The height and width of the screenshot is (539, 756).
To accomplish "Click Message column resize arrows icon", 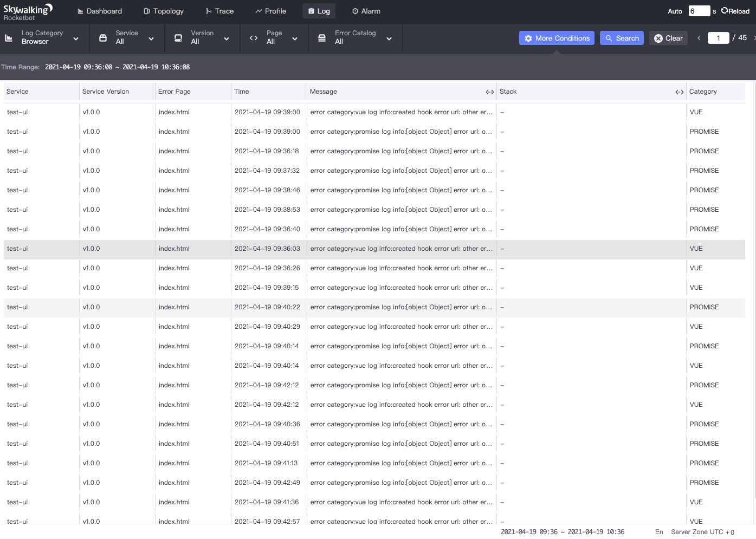I will click(490, 92).
